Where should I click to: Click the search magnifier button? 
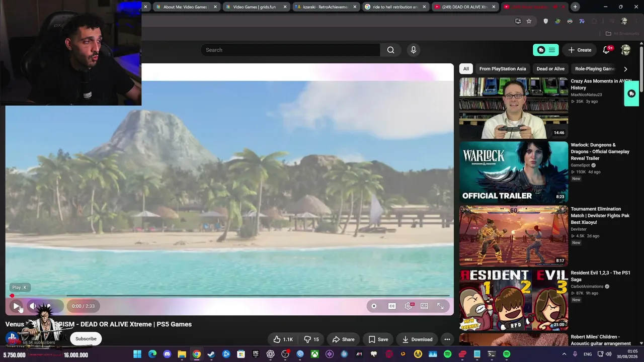391,50
